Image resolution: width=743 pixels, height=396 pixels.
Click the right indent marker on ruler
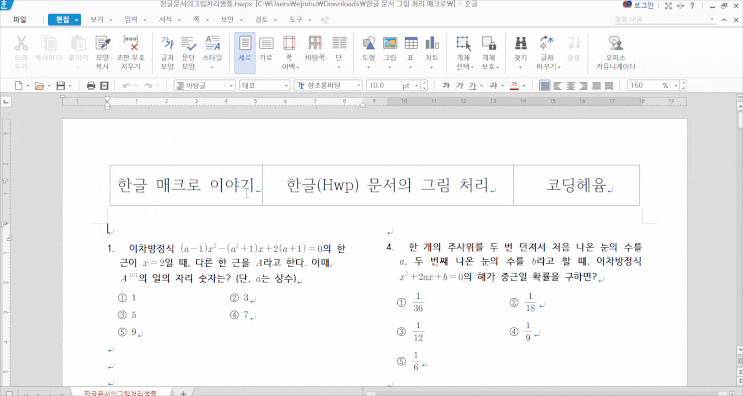click(x=362, y=105)
